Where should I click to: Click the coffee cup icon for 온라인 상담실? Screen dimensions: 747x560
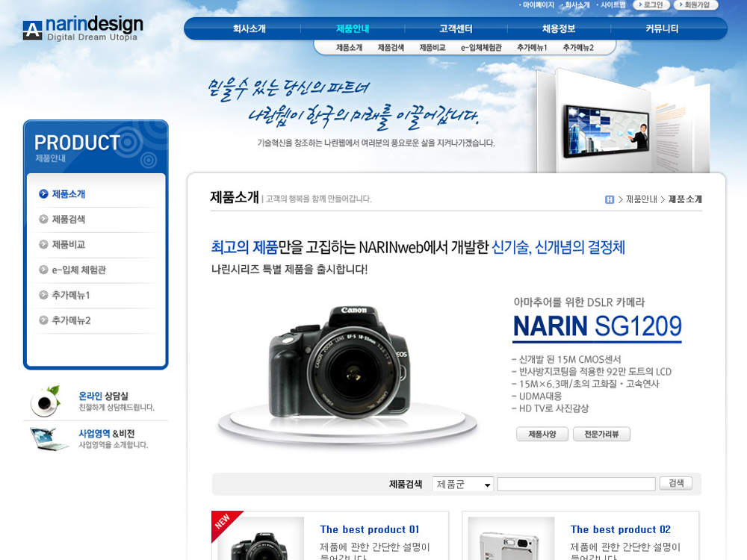pos(46,402)
